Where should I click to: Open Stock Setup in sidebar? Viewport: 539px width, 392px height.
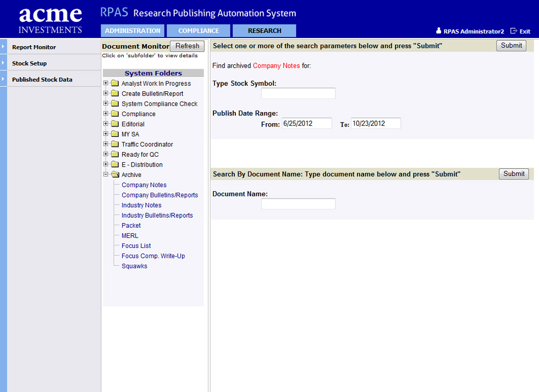click(29, 63)
